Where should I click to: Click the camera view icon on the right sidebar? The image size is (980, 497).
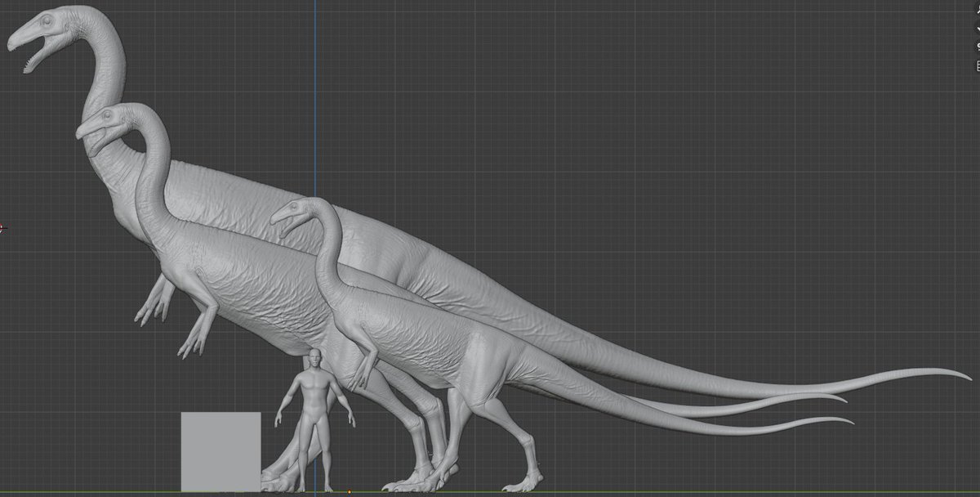(x=977, y=46)
